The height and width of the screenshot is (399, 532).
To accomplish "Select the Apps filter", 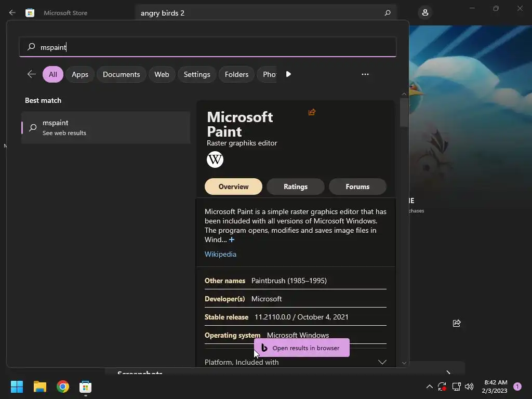I will tap(80, 74).
